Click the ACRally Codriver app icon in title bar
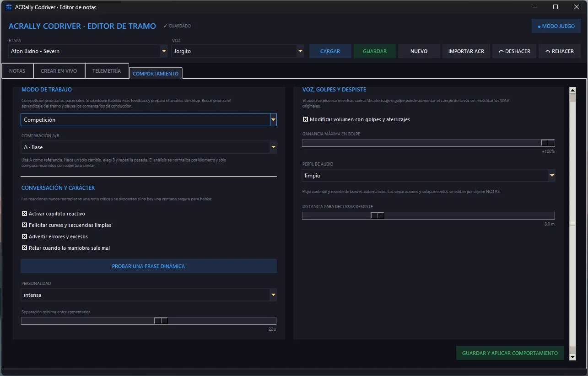588x376 pixels. pos(8,7)
